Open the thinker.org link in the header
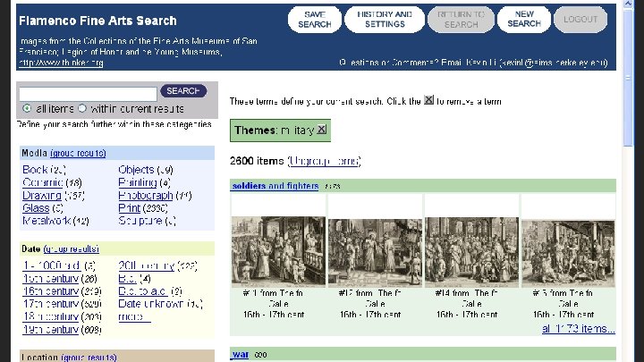Image resolution: width=644 pixels, height=362 pixels. (61, 63)
